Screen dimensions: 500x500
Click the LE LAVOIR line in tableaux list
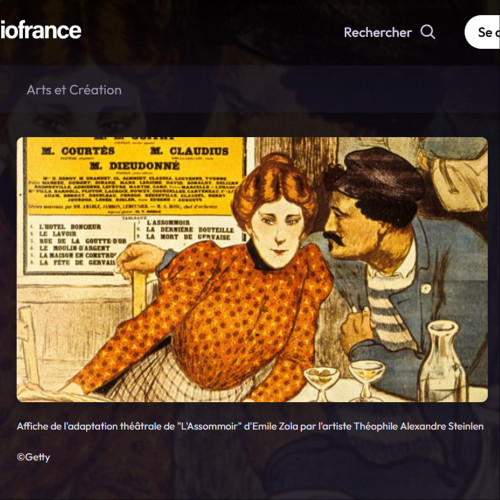[56, 234]
